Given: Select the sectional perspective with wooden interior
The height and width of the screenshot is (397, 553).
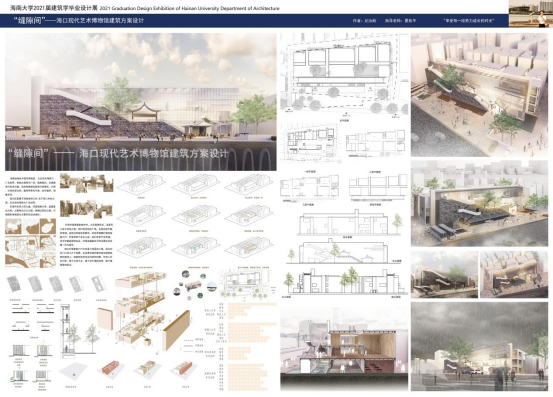Looking at the screenshot, I should pos(344,348).
